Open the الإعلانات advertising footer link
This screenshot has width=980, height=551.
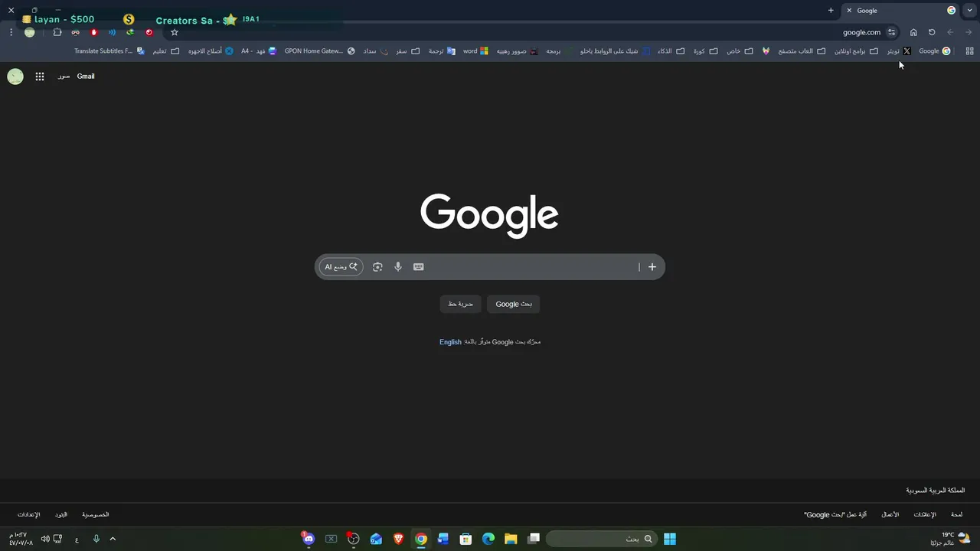925,515
